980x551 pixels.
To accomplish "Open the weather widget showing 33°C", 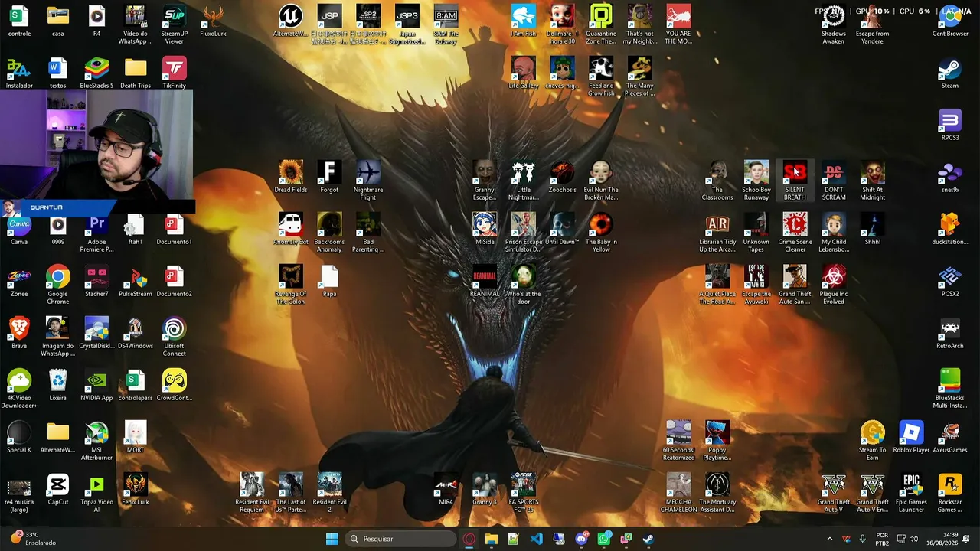I will click(32, 539).
